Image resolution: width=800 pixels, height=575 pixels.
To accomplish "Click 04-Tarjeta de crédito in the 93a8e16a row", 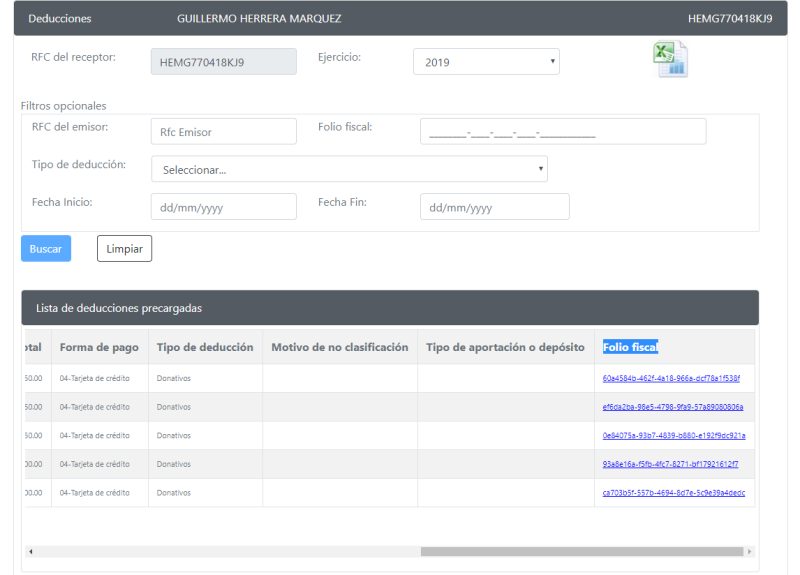I will pyautogui.click(x=94, y=464).
